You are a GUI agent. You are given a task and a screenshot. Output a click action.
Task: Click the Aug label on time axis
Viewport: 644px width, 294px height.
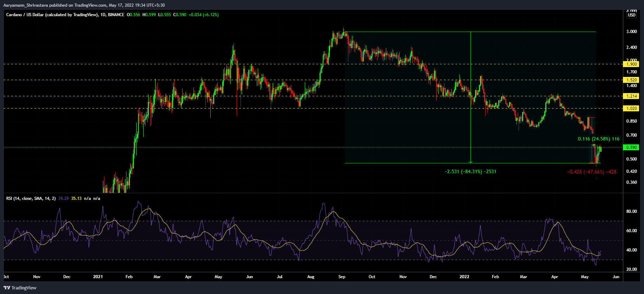click(x=311, y=277)
